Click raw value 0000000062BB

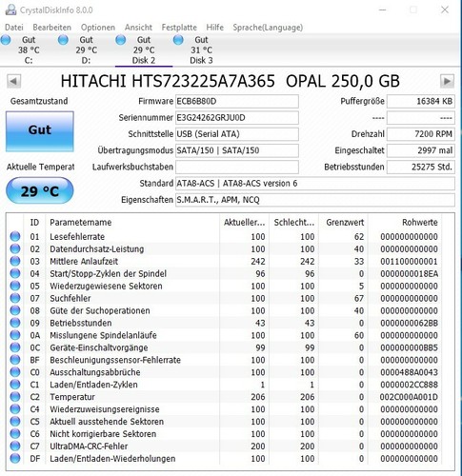tap(409, 323)
